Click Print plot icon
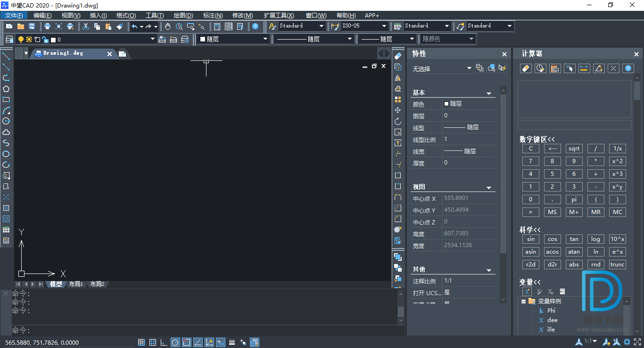 47,26
